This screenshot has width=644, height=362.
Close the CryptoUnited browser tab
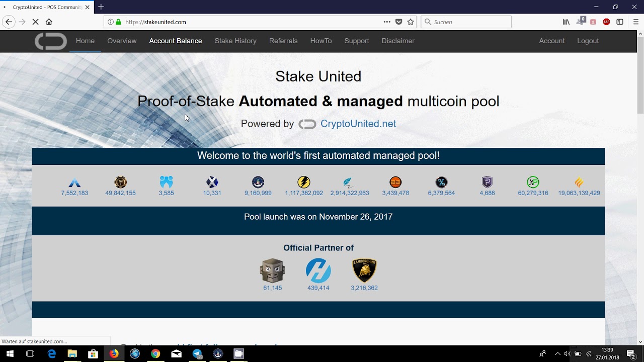(87, 7)
